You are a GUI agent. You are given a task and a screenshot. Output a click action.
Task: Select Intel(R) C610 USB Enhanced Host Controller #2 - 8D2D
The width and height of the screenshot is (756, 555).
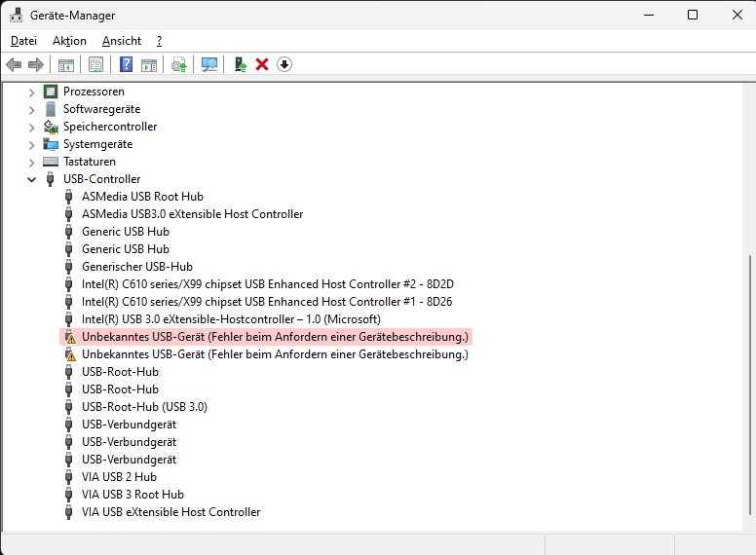(x=268, y=284)
